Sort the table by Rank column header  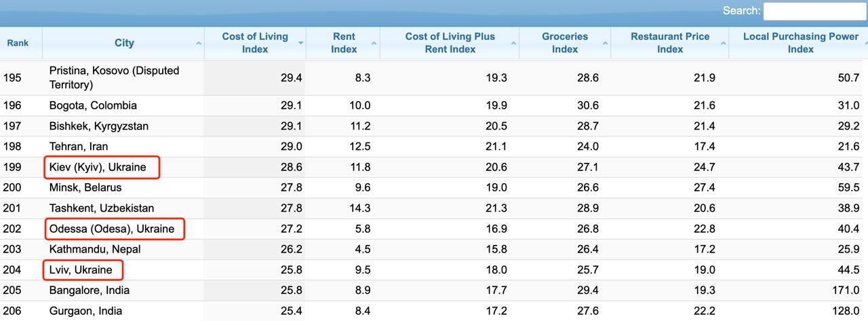pyautogui.click(x=18, y=43)
